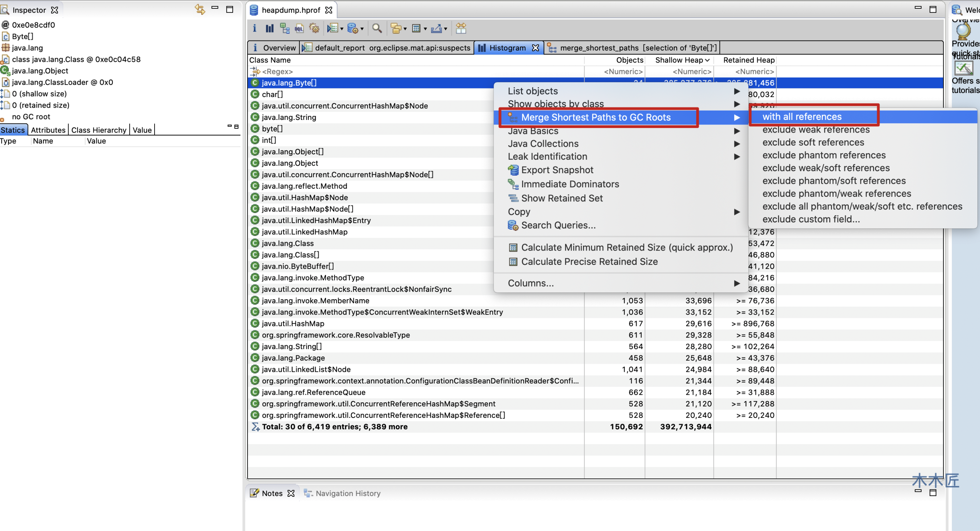
Task: Switch to Class Hierarchy tab
Action: click(x=99, y=129)
